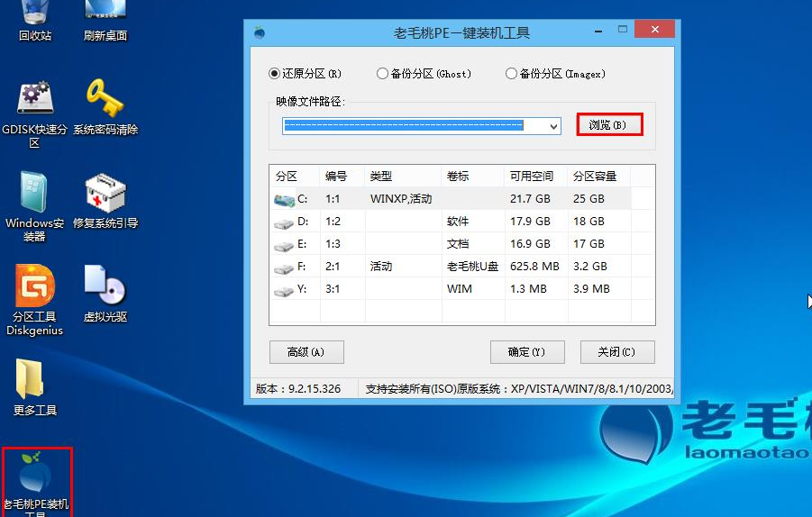Choose 备份分区(Ghost) radio option
Viewport: 812px width, 517px height.
[424, 74]
